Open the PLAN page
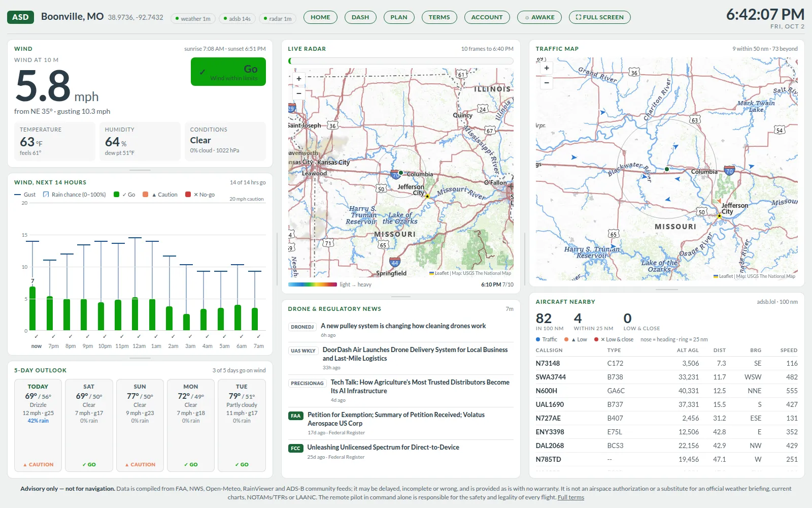The image size is (812, 508). [x=399, y=17]
